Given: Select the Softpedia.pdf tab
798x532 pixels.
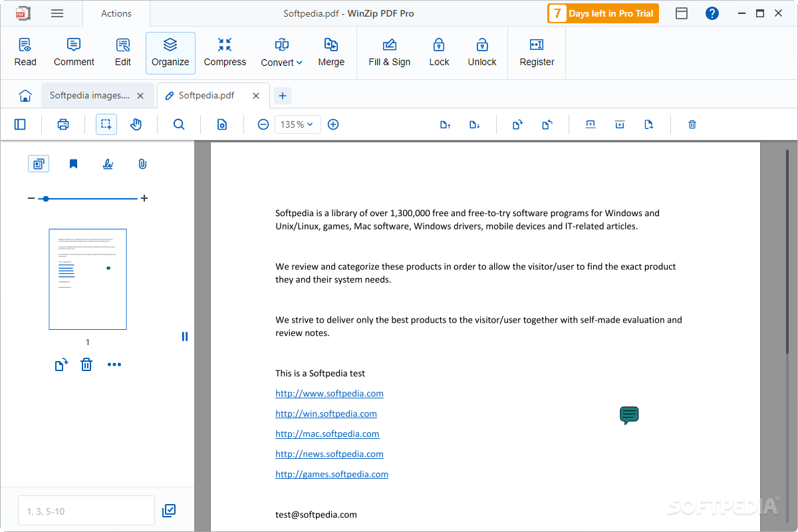Looking at the screenshot, I should [x=206, y=96].
